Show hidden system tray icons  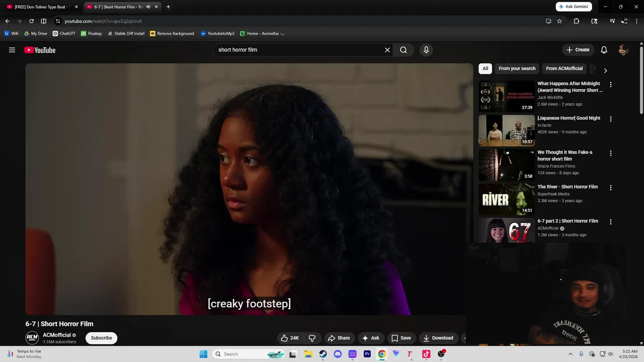570,354
